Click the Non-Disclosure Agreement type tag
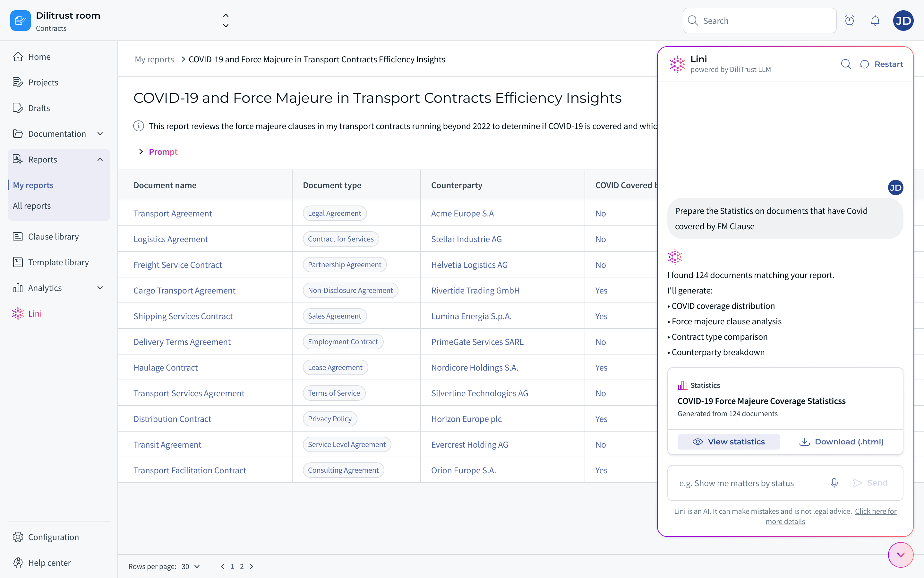 coord(350,290)
